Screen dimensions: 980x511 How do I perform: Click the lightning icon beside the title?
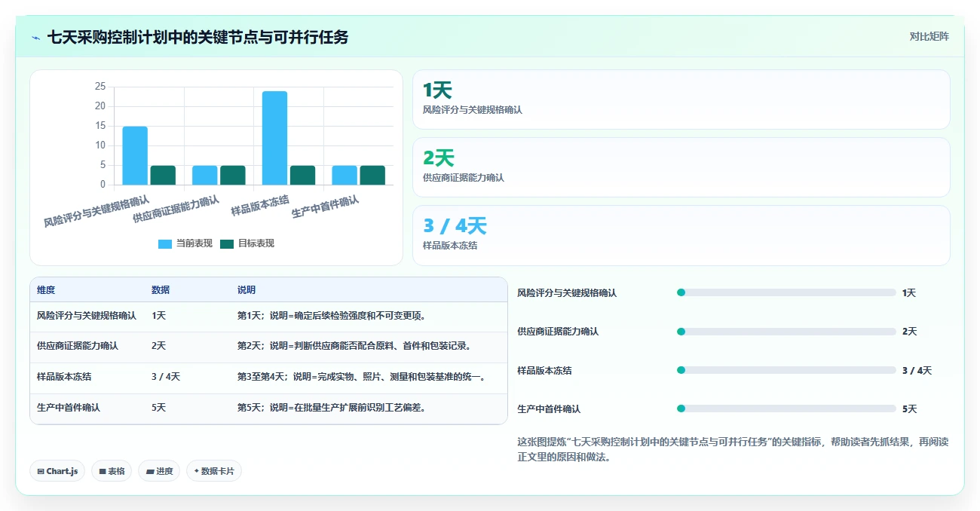36,37
